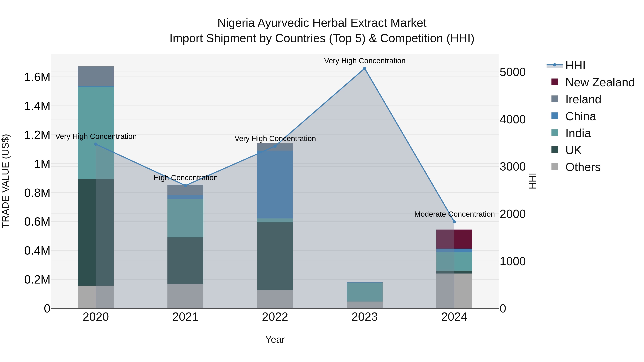Select the India bar segment in 2021
The width and height of the screenshot is (644, 362).
[x=185, y=218]
